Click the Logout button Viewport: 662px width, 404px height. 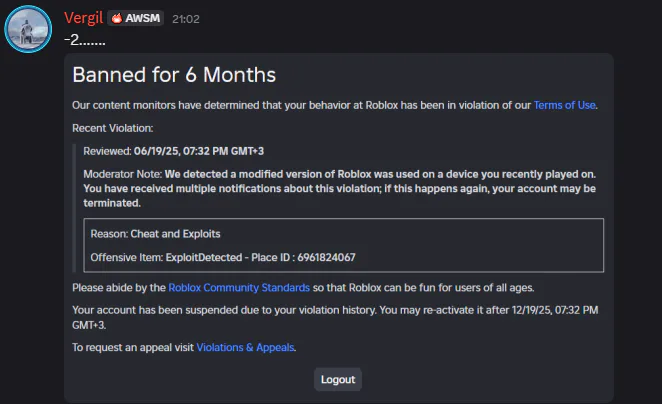tap(338, 379)
